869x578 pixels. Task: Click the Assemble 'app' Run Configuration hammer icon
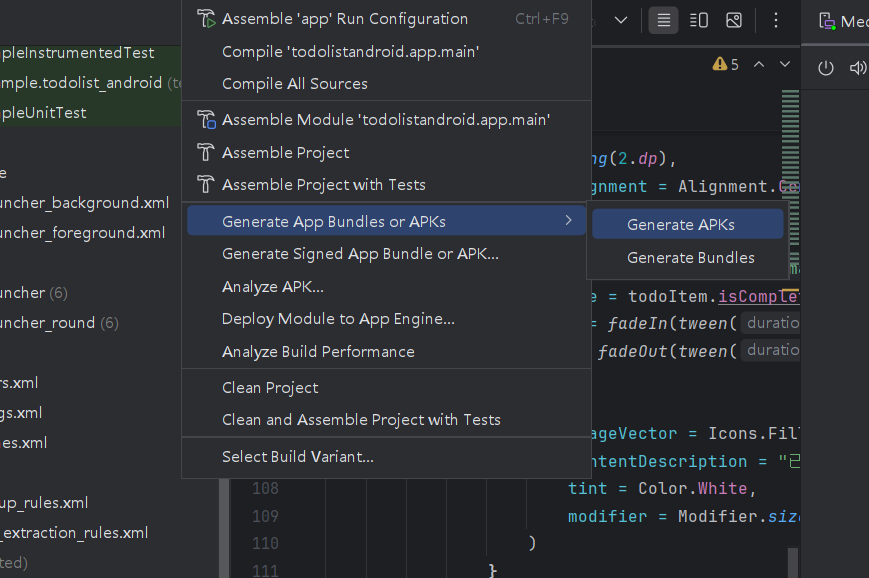[206, 19]
